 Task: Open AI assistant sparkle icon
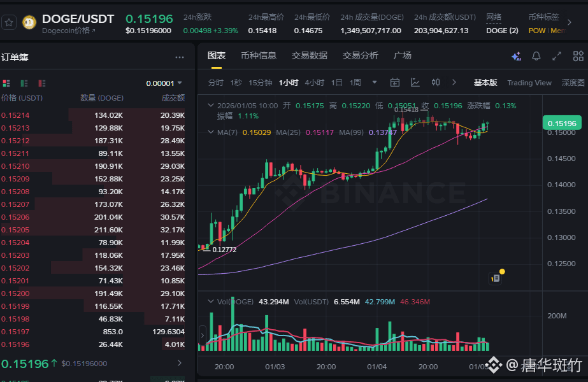517,56
